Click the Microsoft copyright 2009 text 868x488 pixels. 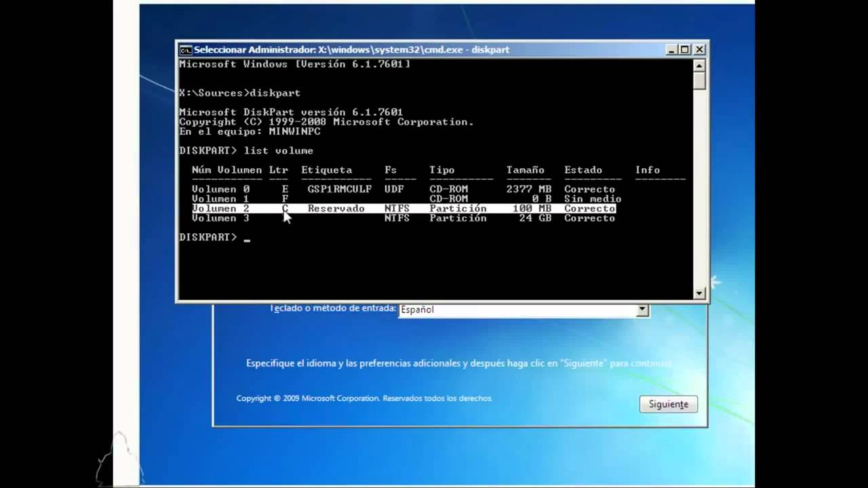(x=364, y=399)
